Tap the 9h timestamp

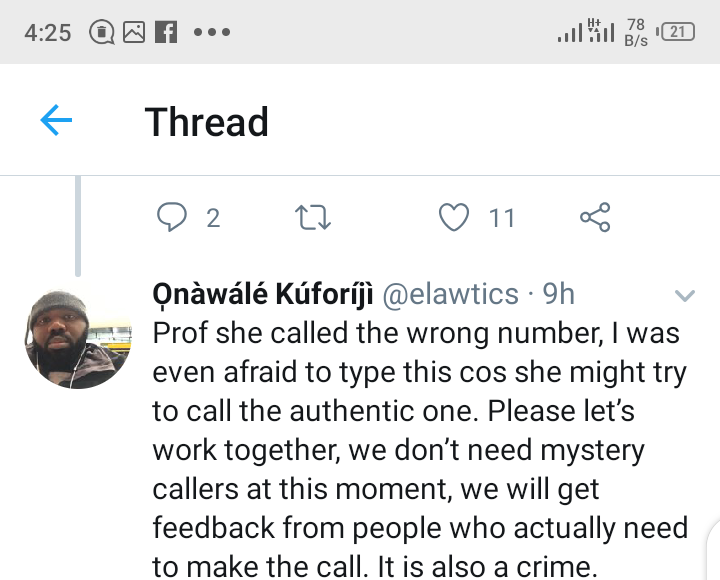pyautogui.click(x=558, y=294)
